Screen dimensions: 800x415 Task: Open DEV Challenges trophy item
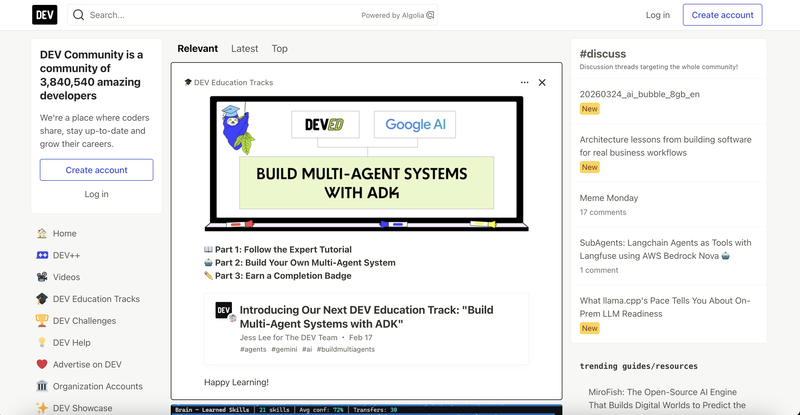[x=84, y=321]
